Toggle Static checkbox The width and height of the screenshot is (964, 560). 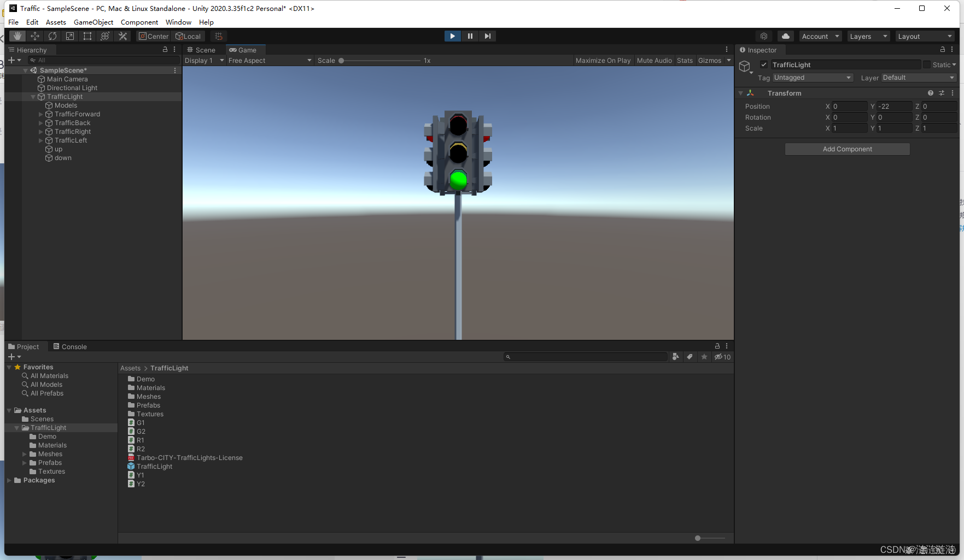click(927, 64)
